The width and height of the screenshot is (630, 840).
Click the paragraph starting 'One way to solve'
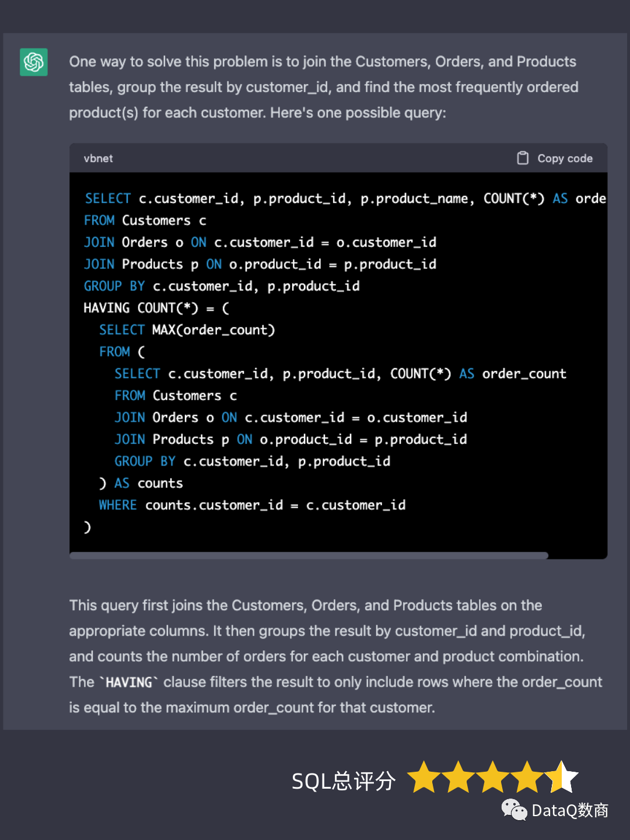(x=324, y=87)
